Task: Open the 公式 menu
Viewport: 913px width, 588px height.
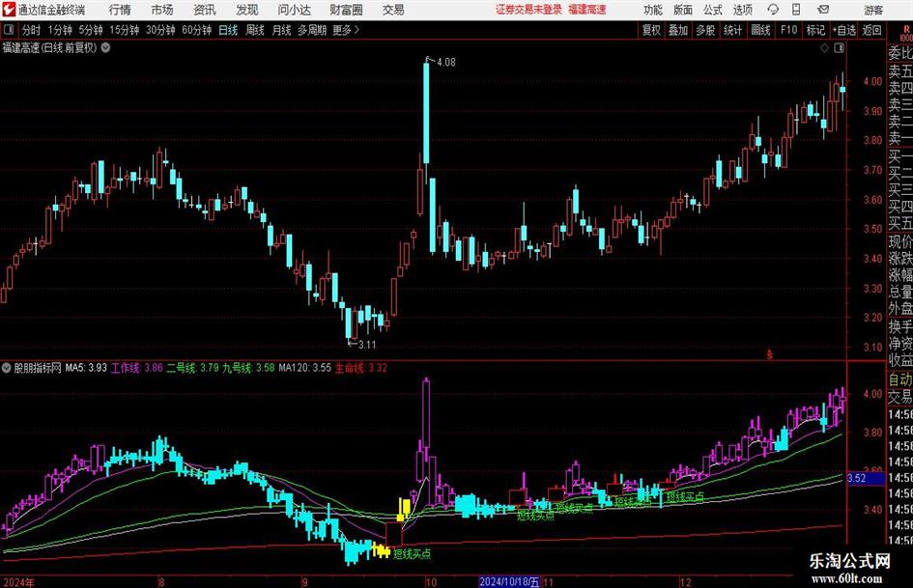Action: (x=713, y=10)
